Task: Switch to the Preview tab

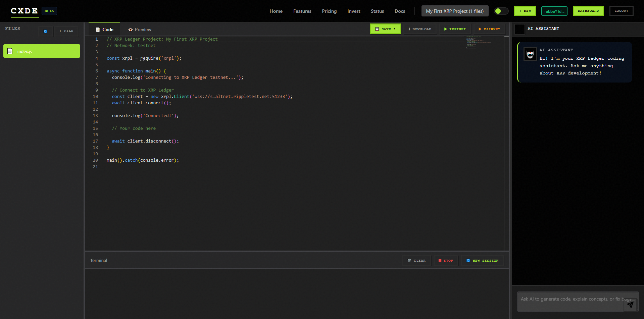Action: pos(139,30)
